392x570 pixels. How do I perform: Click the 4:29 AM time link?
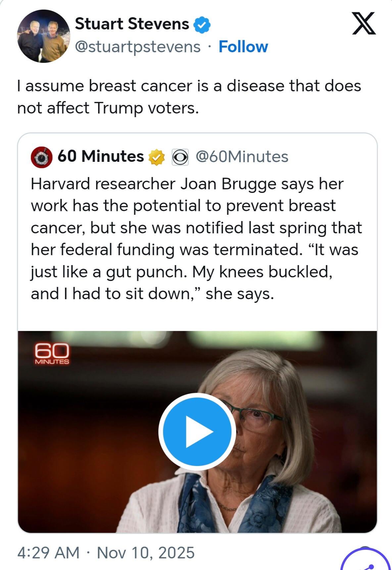tap(48, 552)
